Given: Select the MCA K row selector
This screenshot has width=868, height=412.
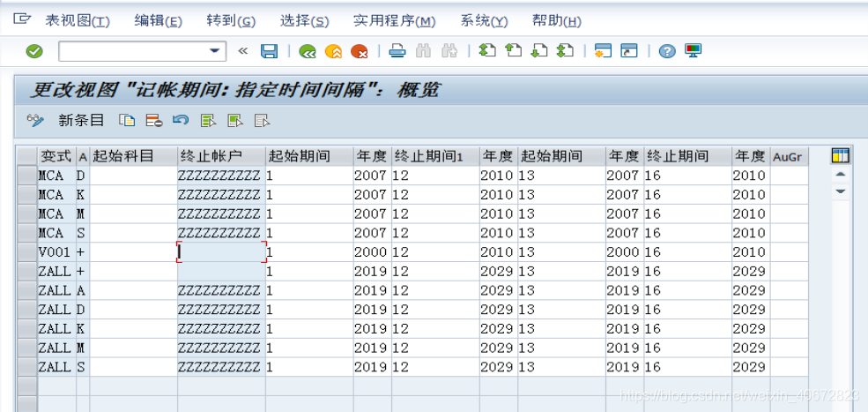Looking at the screenshot, I should click(x=27, y=195).
